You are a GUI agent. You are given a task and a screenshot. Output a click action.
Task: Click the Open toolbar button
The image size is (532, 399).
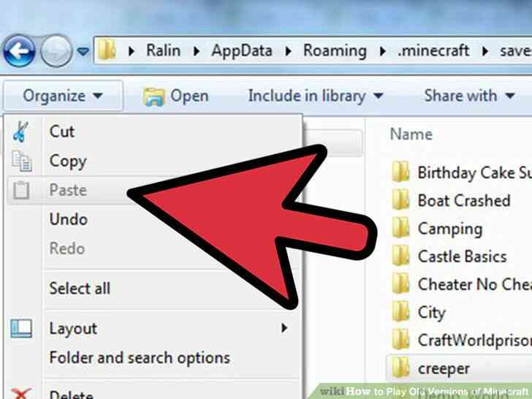(x=175, y=96)
